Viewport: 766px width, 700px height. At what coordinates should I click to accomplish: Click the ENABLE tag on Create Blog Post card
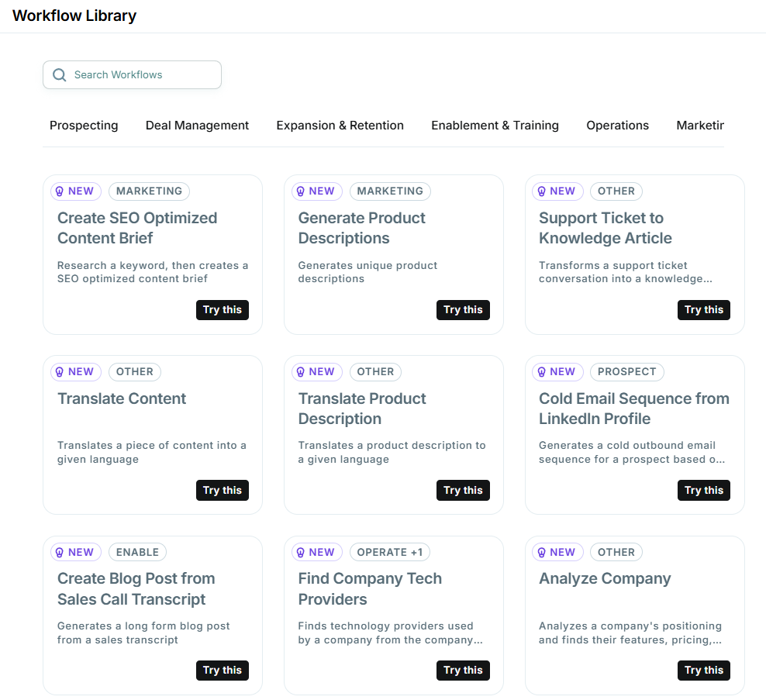[x=137, y=552]
